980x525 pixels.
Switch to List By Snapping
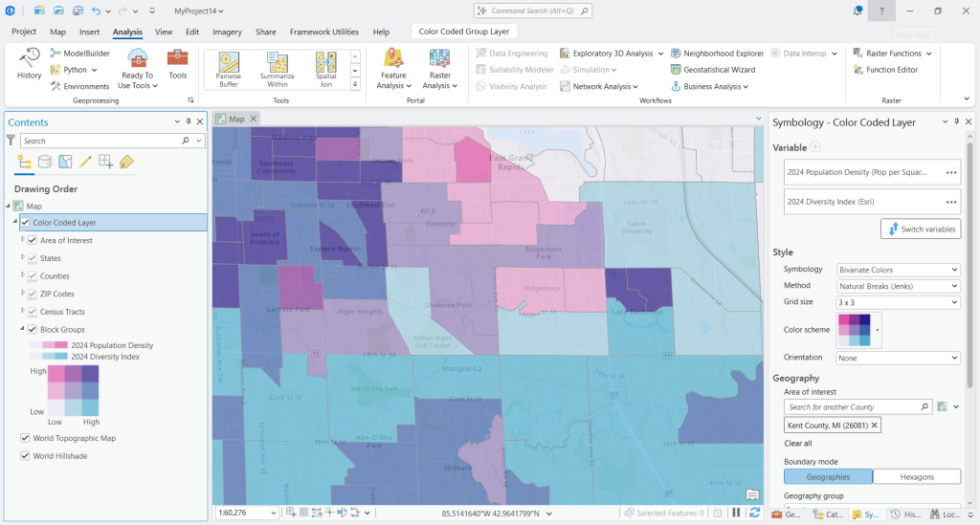[x=105, y=163]
